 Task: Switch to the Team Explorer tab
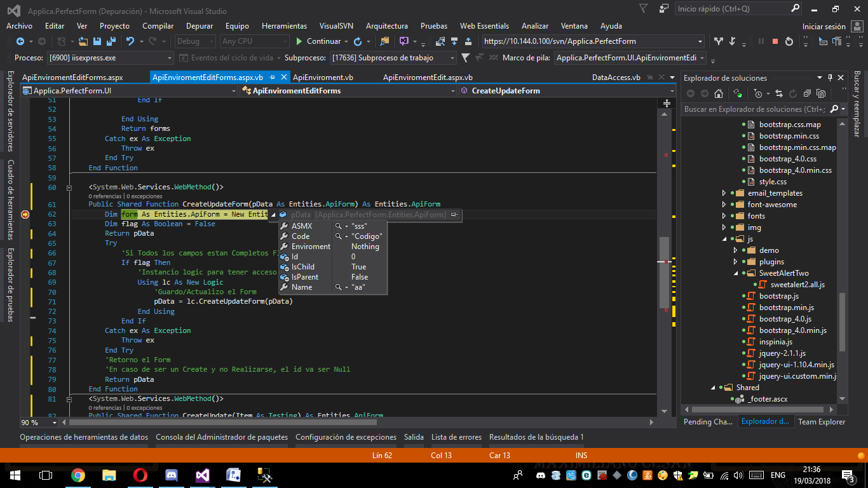[822, 422]
